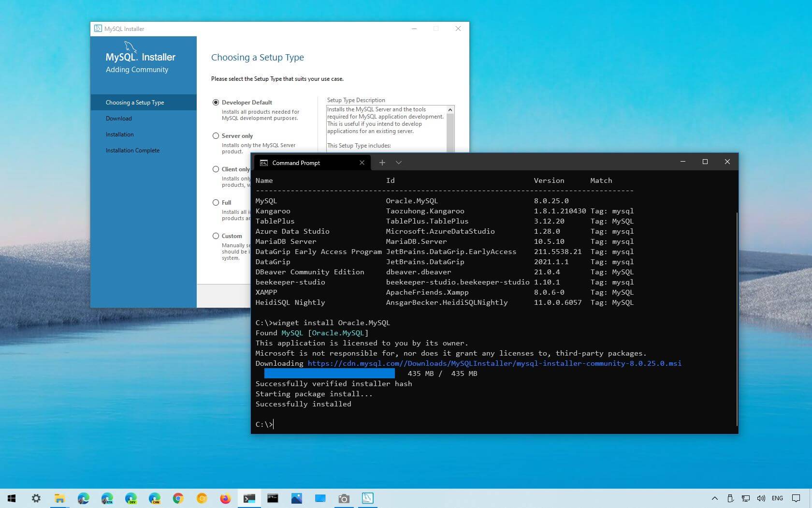Open the network status tray icon
This screenshot has height=508, width=812.
tap(746, 498)
